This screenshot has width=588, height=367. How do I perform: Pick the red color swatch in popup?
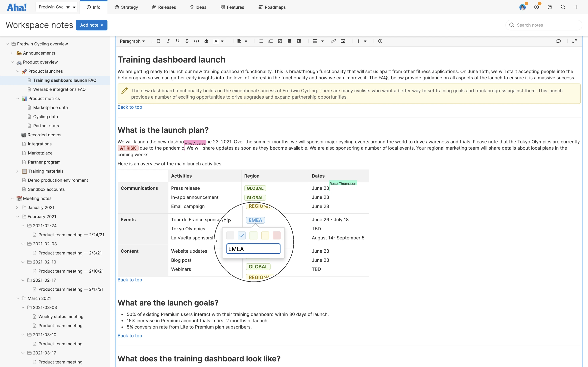pyautogui.click(x=277, y=235)
